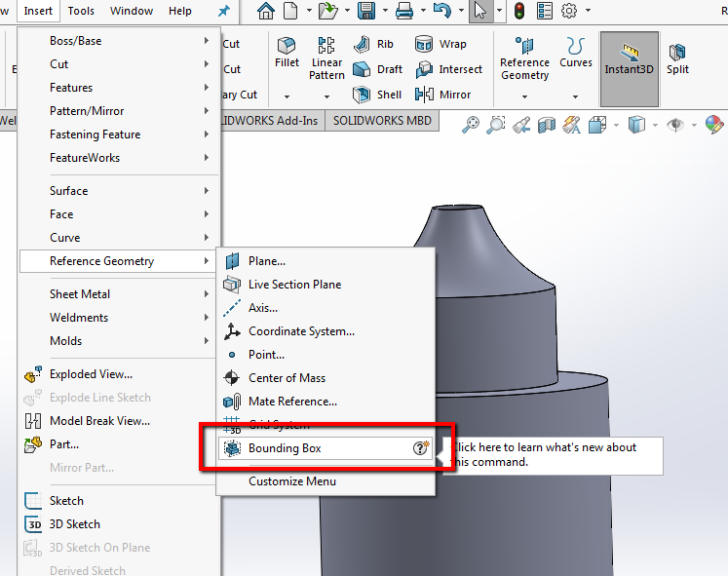Choose Coordinate System... menu entry
The width and height of the screenshot is (728, 576).
[326, 331]
